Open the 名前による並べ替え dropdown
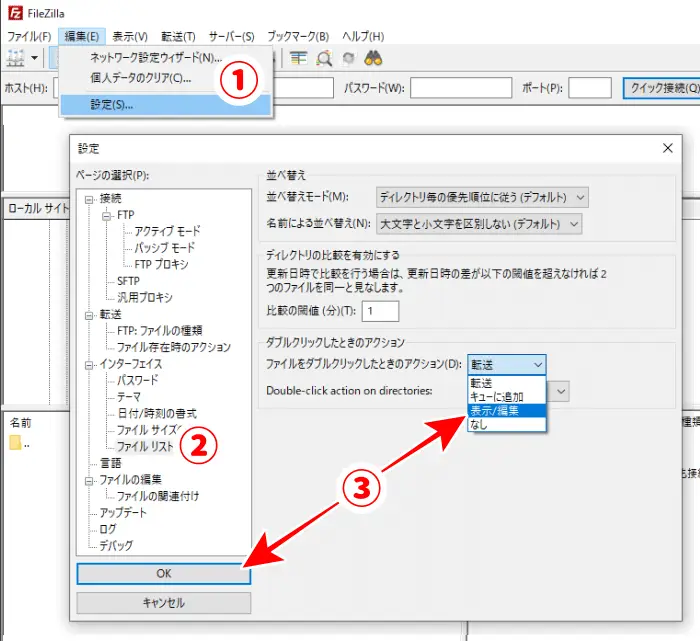This screenshot has height=641, width=700. pyautogui.click(x=479, y=224)
